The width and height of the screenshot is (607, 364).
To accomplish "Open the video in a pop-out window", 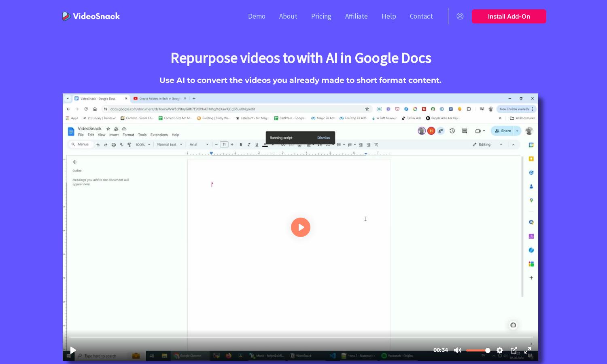I will (514, 350).
